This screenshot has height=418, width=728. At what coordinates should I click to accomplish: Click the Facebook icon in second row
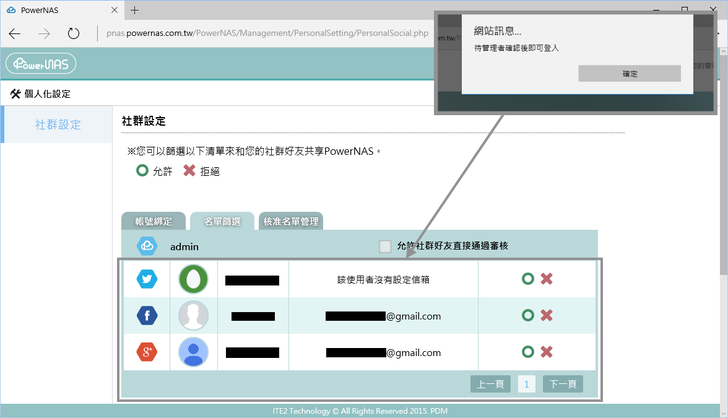pos(147,316)
